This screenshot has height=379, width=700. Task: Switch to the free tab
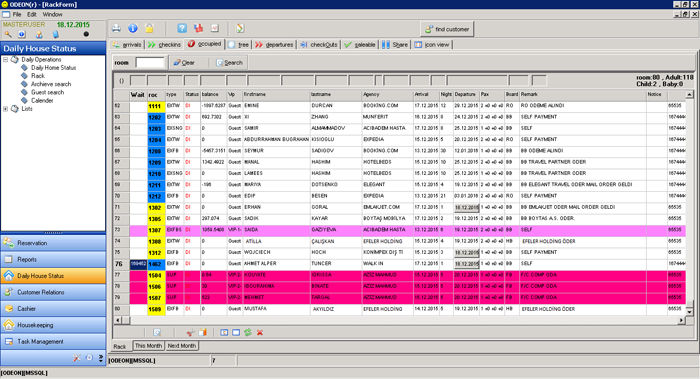click(239, 45)
